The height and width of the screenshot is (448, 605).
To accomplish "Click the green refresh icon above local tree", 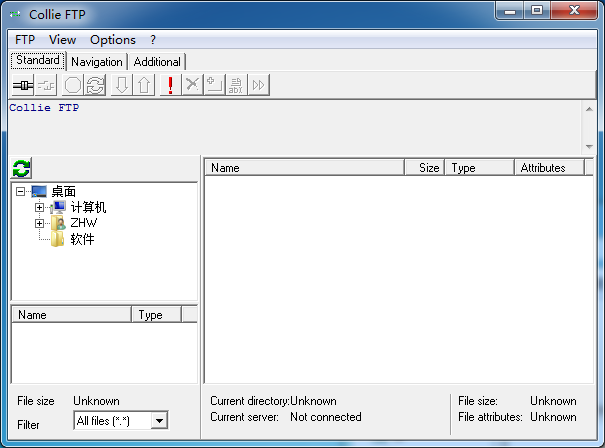I will tap(22, 168).
